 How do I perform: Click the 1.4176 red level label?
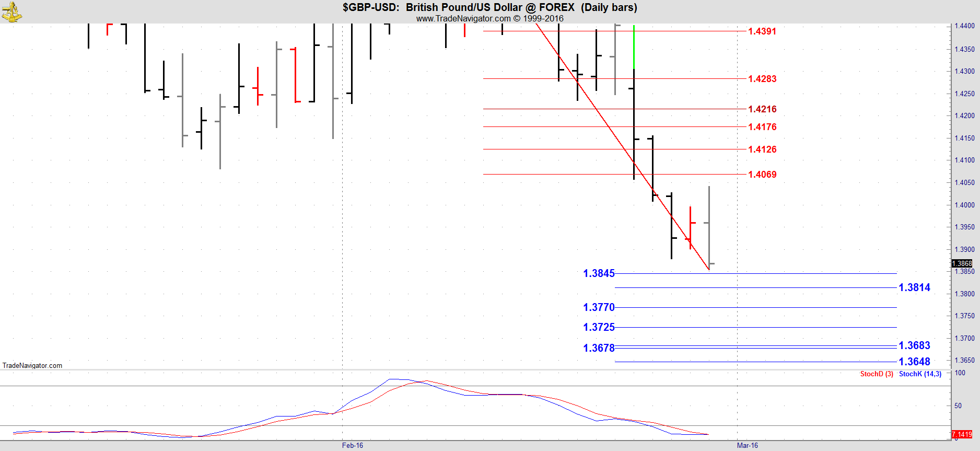762,127
